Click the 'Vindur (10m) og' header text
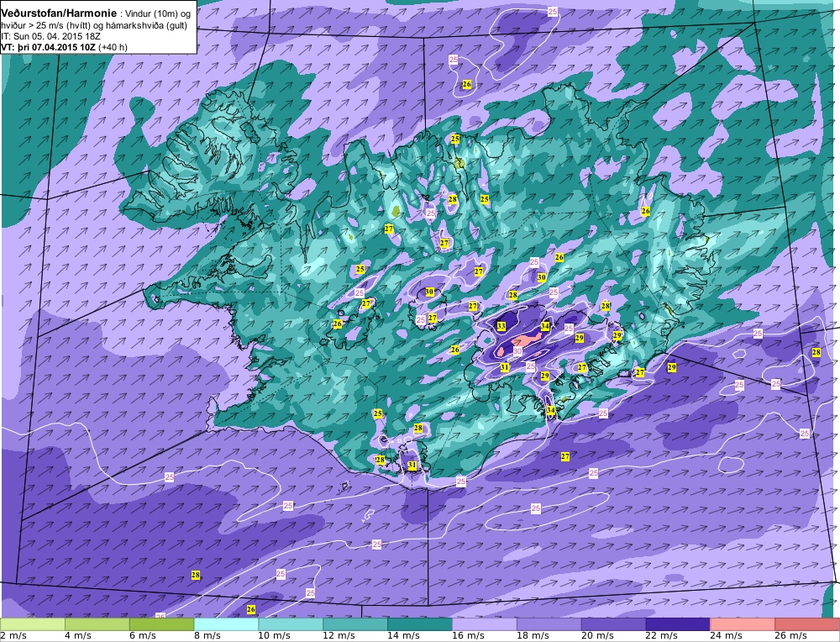Viewport: 840px width, 642px height. coord(158,14)
